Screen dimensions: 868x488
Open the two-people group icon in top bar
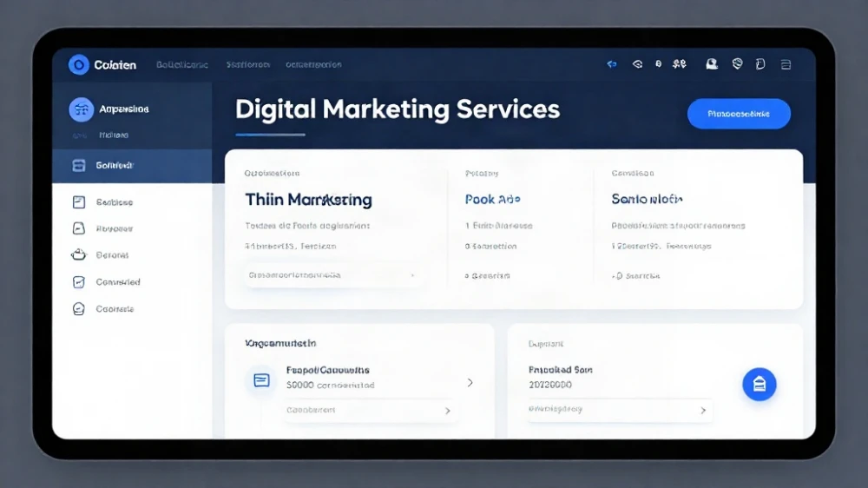pyautogui.click(x=680, y=64)
